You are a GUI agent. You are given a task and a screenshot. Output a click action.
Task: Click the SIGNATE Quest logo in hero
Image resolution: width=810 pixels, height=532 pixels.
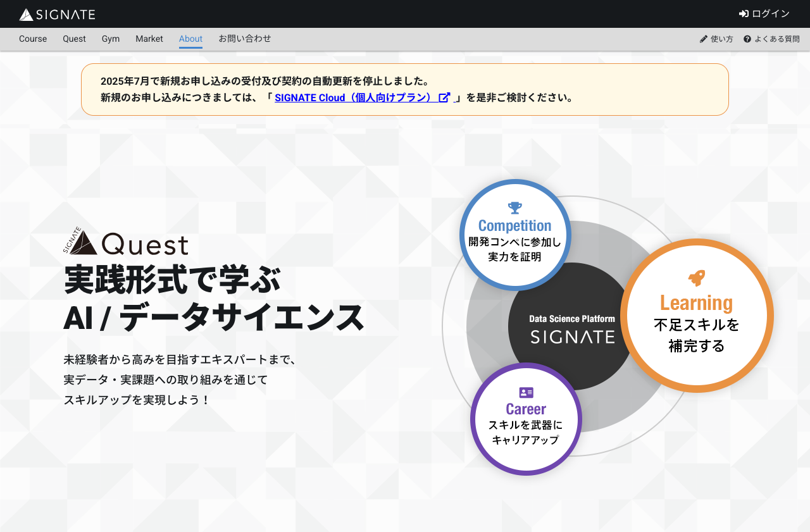click(x=126, y=242)
